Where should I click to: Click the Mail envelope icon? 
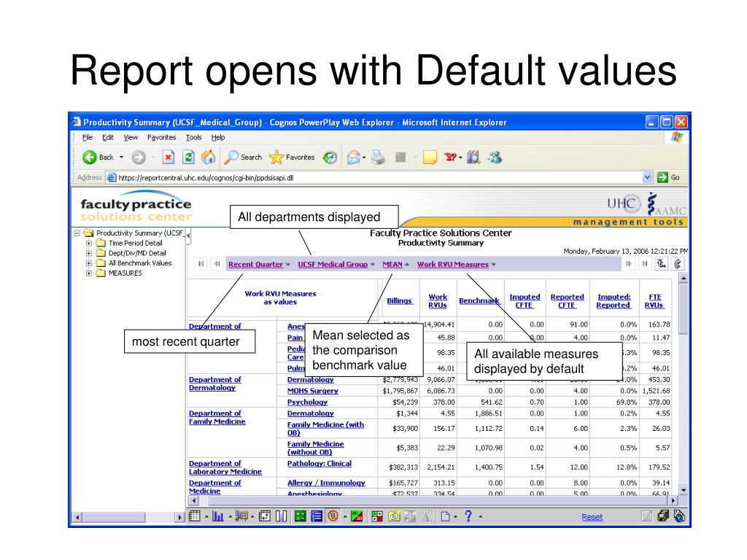(353, 157)
